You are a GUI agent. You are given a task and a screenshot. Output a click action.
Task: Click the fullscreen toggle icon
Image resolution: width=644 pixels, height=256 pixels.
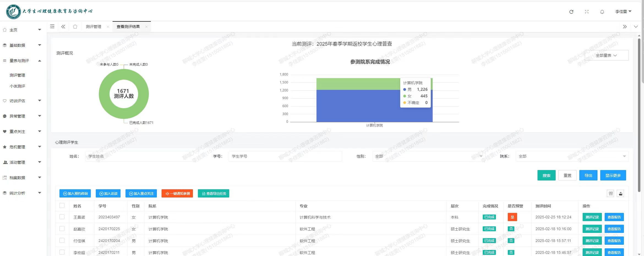(587, 12)
